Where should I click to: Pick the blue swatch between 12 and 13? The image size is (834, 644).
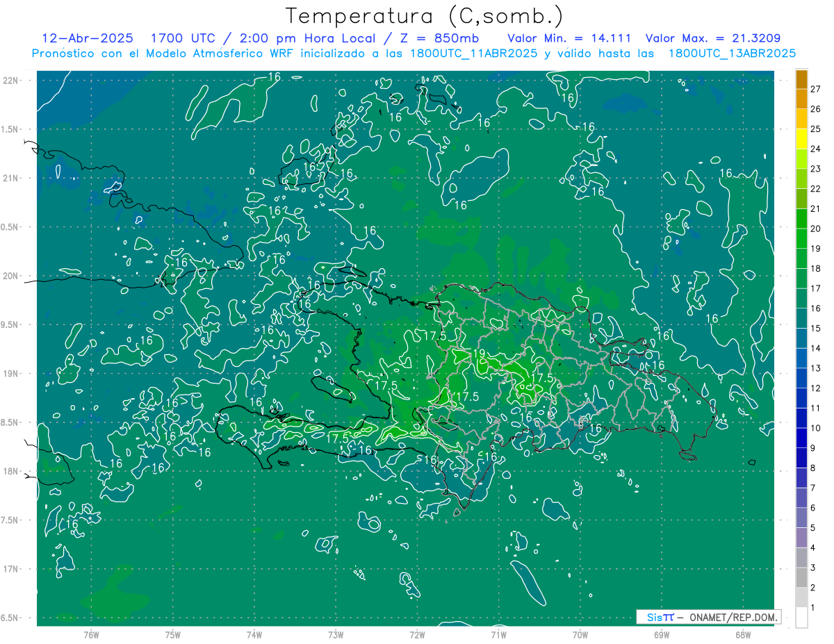tap(801, 378)
